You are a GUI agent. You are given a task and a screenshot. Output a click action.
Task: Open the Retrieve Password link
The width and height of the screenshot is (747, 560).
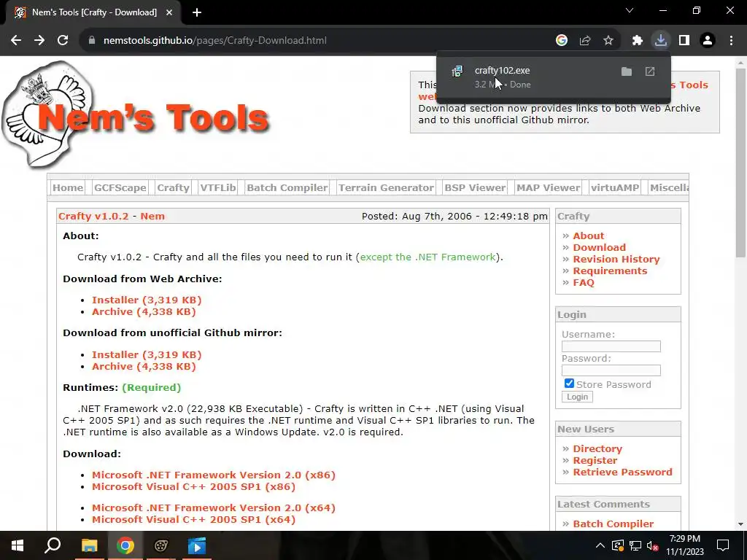point(623,472)
